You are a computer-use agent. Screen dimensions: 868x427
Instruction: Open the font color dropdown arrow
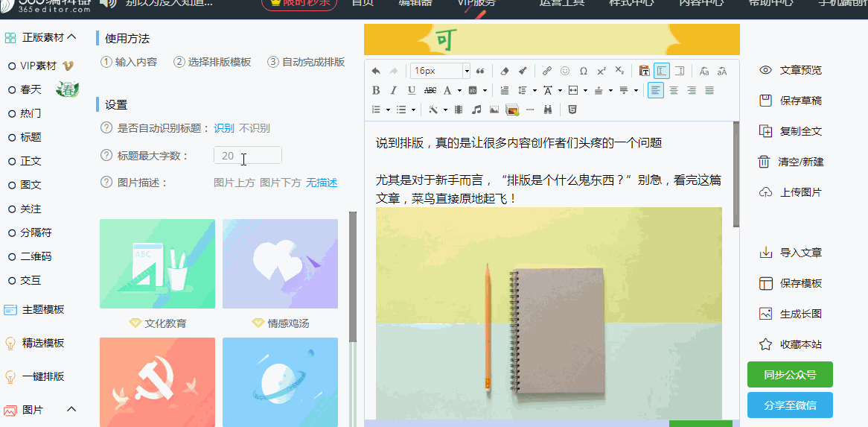click(459, 90)
